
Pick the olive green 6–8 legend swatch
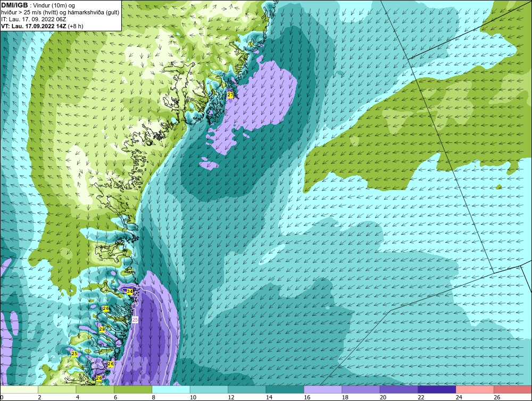[133, 389]
